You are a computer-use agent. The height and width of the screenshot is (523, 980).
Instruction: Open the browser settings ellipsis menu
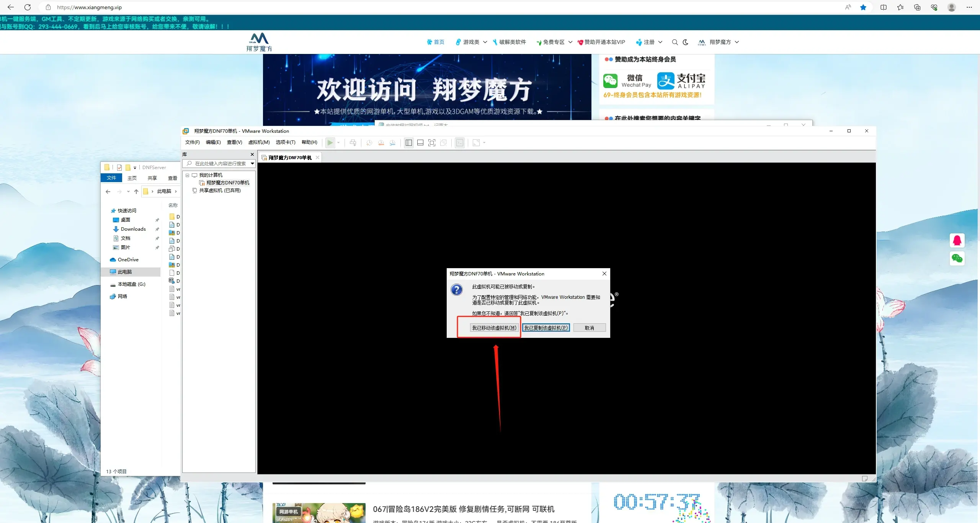click(x=969, y=7)
